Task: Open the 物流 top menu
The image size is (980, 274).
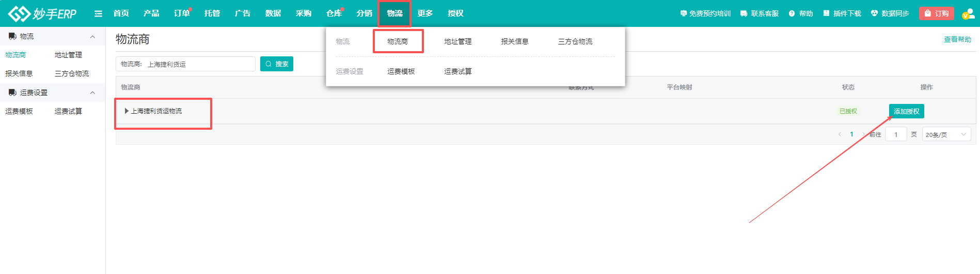Action: click(395, 13)
